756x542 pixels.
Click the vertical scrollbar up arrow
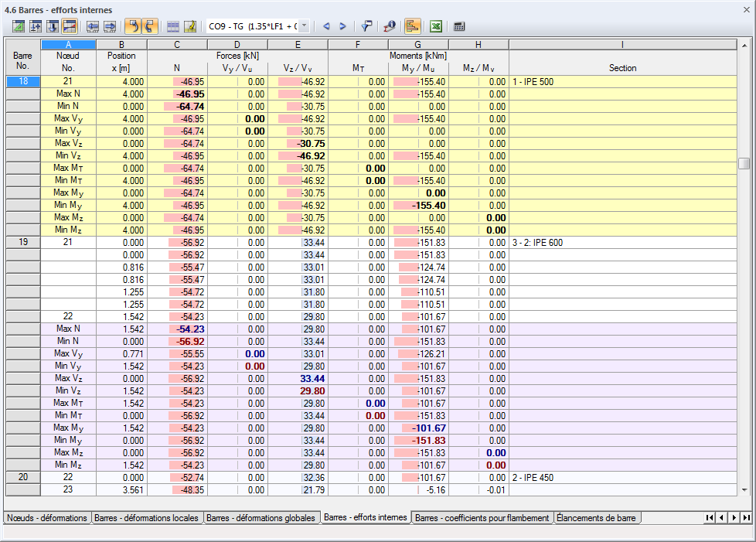click(744, 46)
